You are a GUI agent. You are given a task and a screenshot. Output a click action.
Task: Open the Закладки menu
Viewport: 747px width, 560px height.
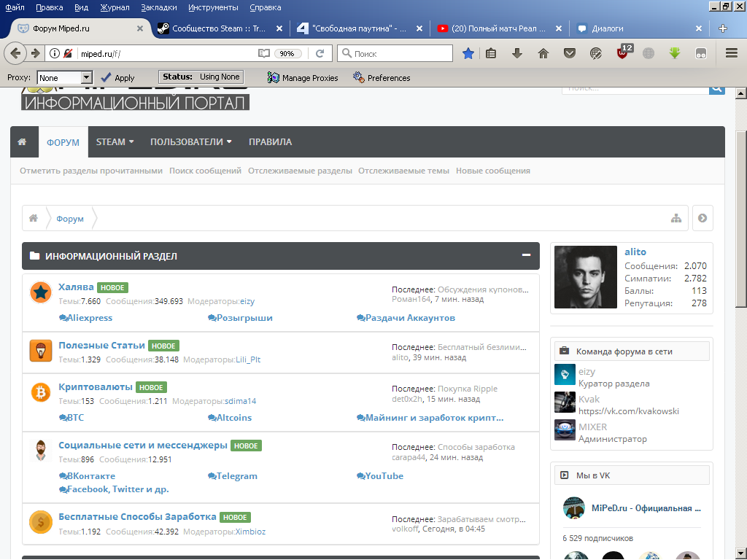[x=158, y=7]
